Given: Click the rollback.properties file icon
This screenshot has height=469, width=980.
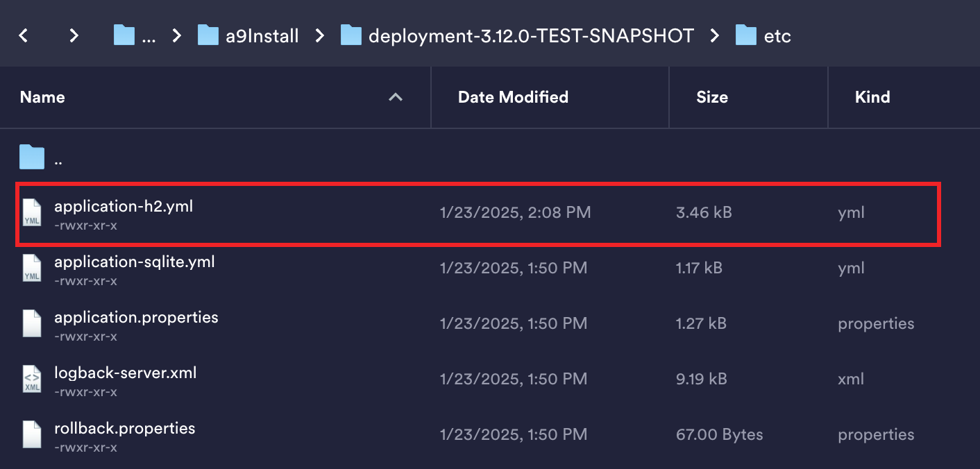Looking at the screenshot, I should click(32, 434).
